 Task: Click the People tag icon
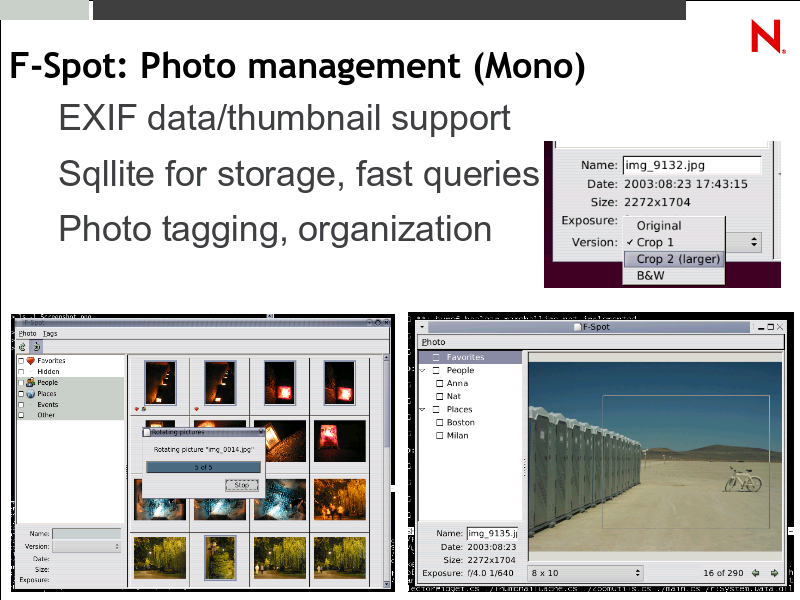[30, 382]
